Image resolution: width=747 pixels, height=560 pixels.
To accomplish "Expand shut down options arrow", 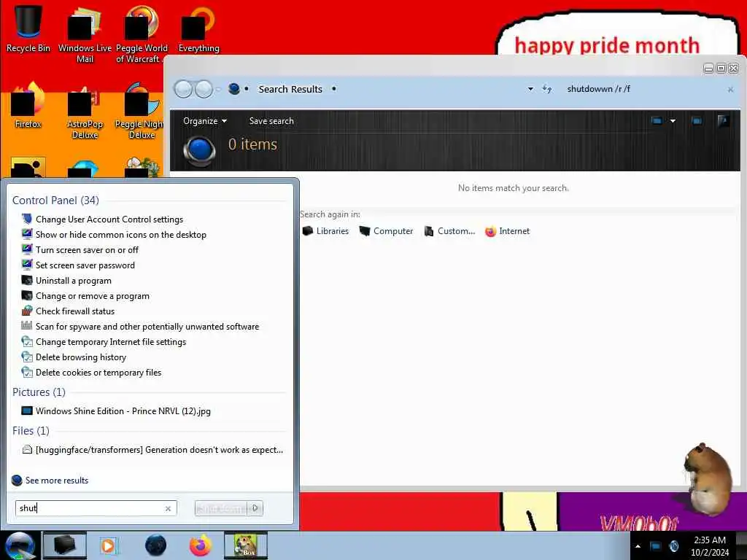I will (x=255, y=508).
